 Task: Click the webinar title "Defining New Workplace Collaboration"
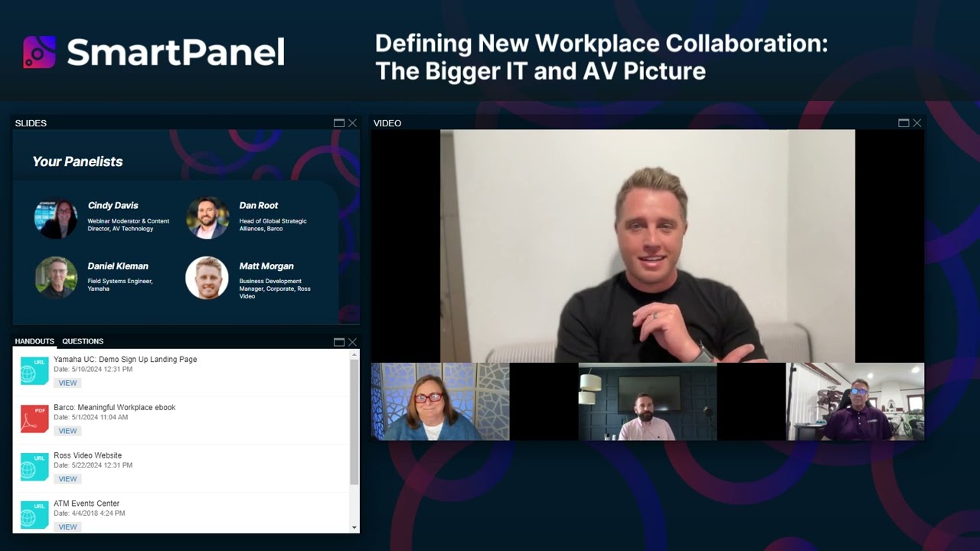point(601,43)
